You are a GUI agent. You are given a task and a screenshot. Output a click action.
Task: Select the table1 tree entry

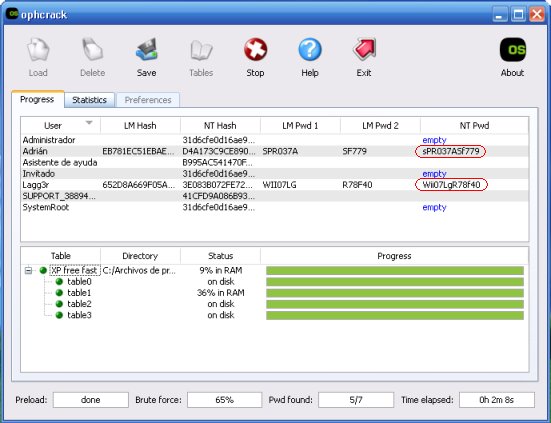pos(79,293)
